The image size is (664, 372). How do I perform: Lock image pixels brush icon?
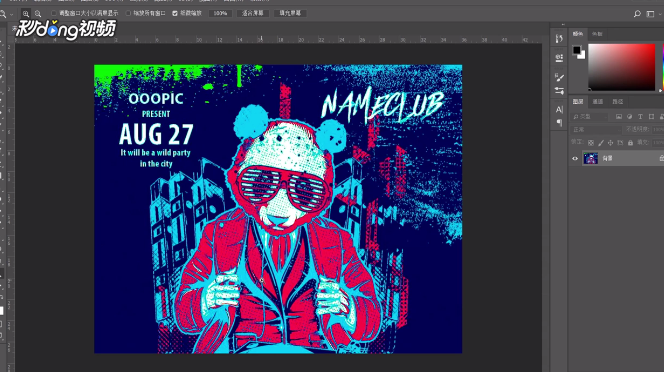pos(601,143)
